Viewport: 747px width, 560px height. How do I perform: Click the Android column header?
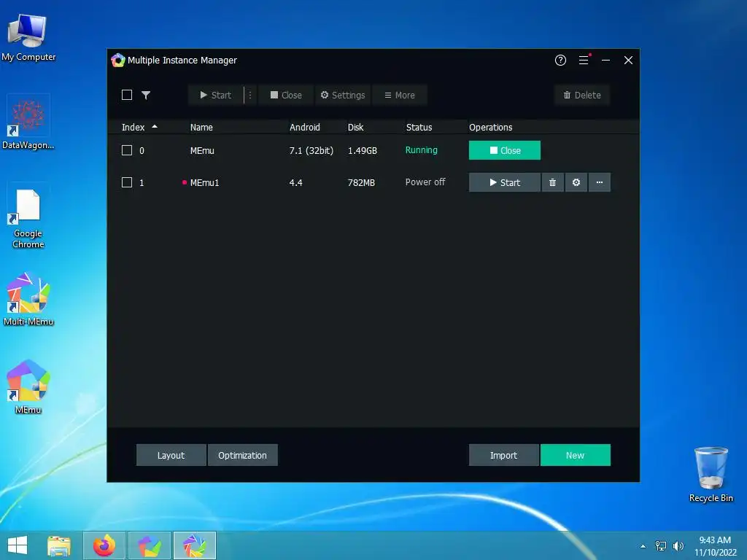tap(305, 127)
